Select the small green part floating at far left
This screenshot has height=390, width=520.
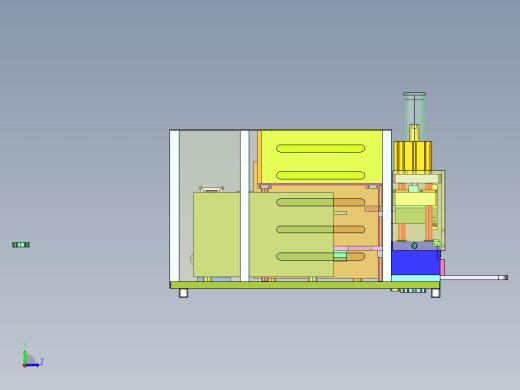[x=21, y=245]
